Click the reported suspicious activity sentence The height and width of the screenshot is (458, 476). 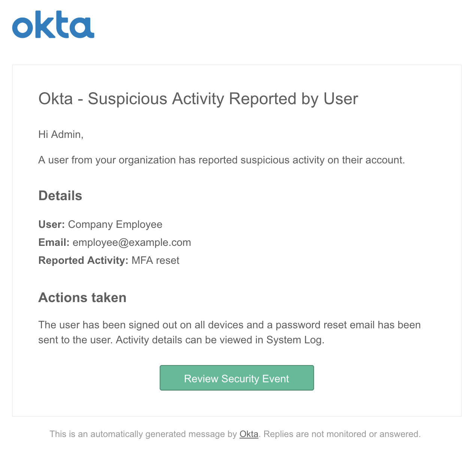click(222, 160)
